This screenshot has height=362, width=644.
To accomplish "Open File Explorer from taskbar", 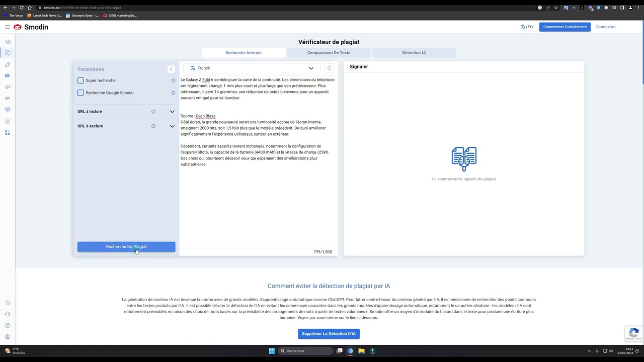I will coord(361,351).
